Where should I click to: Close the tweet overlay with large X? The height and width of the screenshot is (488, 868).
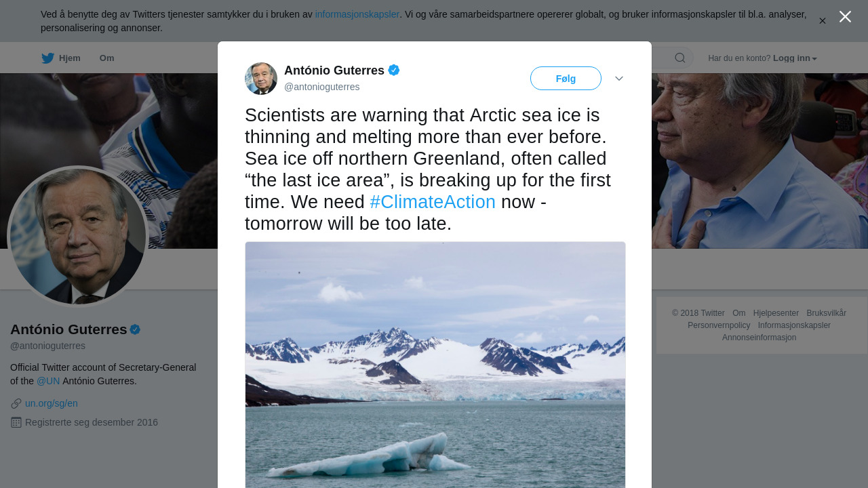click(845, 17)
